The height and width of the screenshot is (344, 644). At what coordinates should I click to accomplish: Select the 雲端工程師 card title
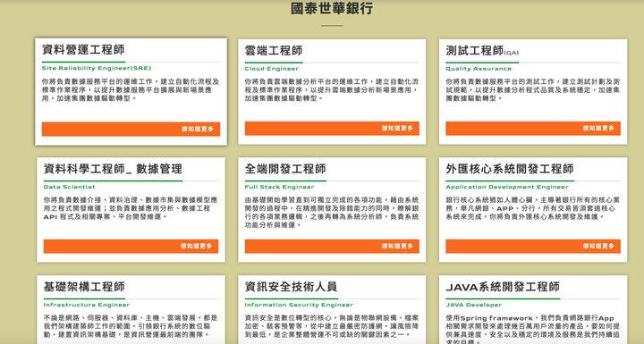click(274, 51)
